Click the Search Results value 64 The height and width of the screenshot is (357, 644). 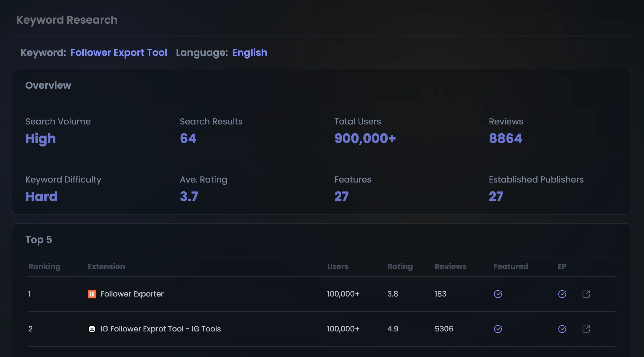pos(188,138)
